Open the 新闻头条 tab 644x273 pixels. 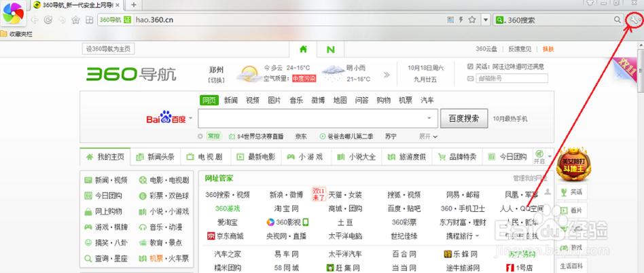(156, 157)
